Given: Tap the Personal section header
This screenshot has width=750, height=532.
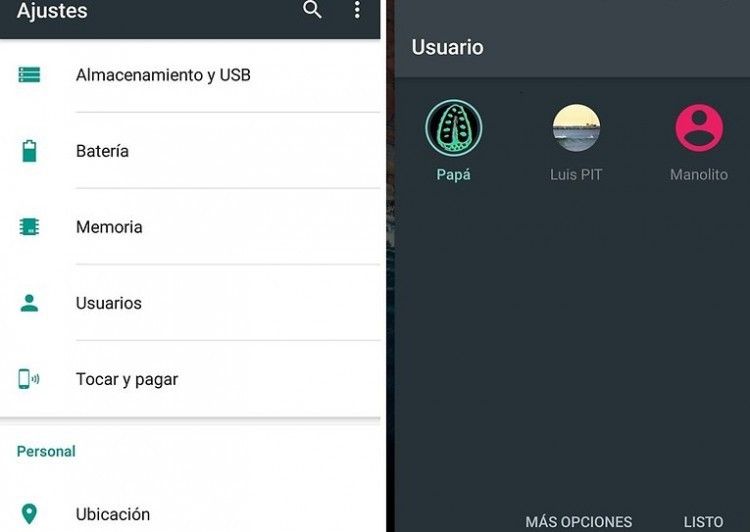Looking at the screenshot, I should tap(46, 451).
